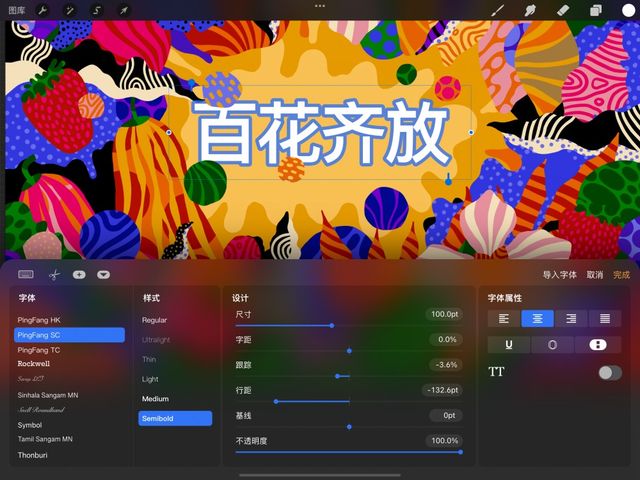Screen dimensions: 640x480
Task: Open the Actions wrench menu
Action: coord(42,10)
